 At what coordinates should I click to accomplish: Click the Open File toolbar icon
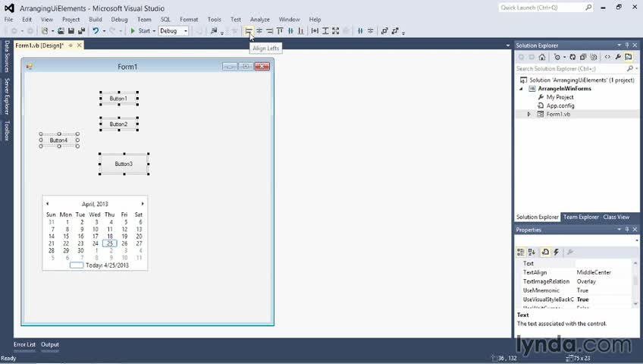[x=61, y=31]
